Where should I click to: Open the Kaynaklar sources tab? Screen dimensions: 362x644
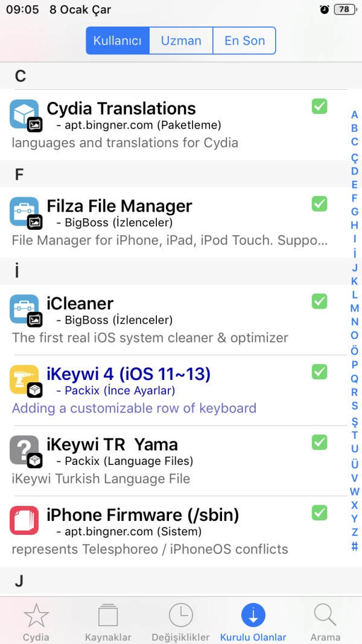point(109,622)
